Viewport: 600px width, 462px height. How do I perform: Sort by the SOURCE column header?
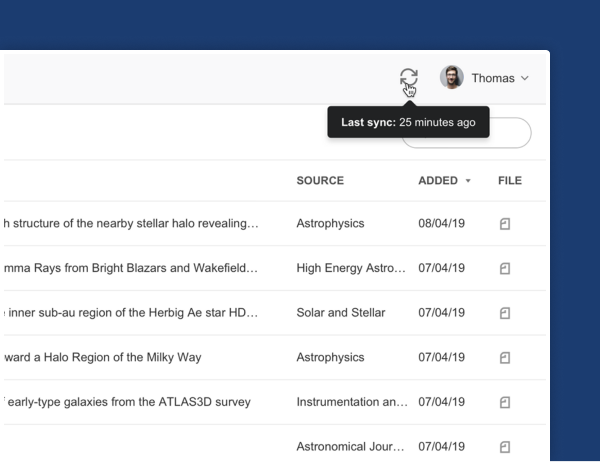(x=320, y=181)
